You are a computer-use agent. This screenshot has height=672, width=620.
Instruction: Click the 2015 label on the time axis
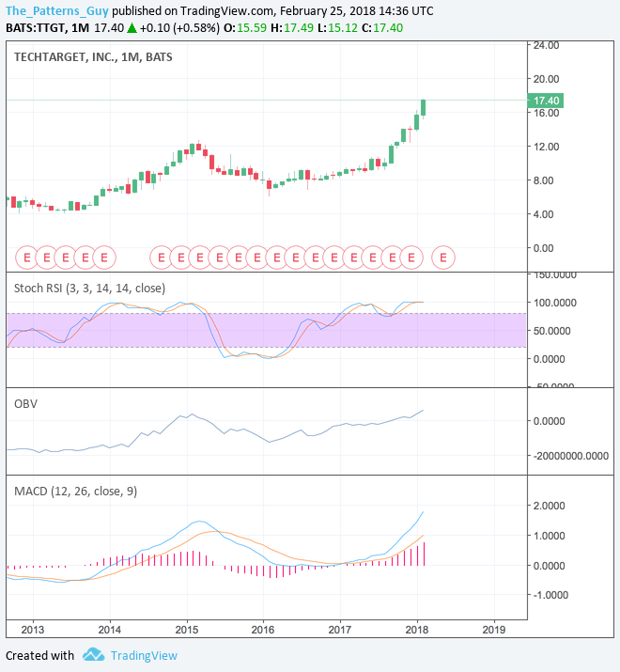pos(187,630)
